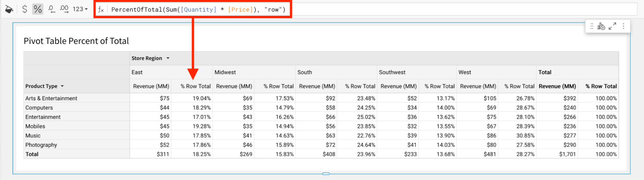Click the Total Revenue (MM) column header
The width and height of the screenshot is (644, 180).
coord(557,86)
